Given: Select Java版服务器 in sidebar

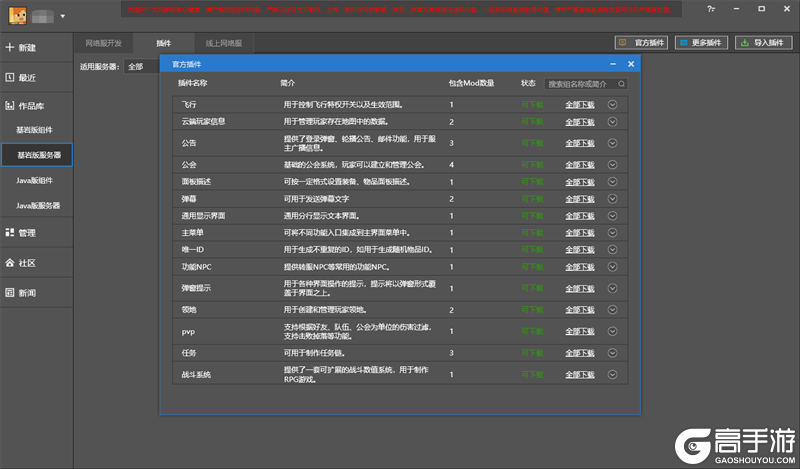Looking at the screenshot, I should click(38, 205).
